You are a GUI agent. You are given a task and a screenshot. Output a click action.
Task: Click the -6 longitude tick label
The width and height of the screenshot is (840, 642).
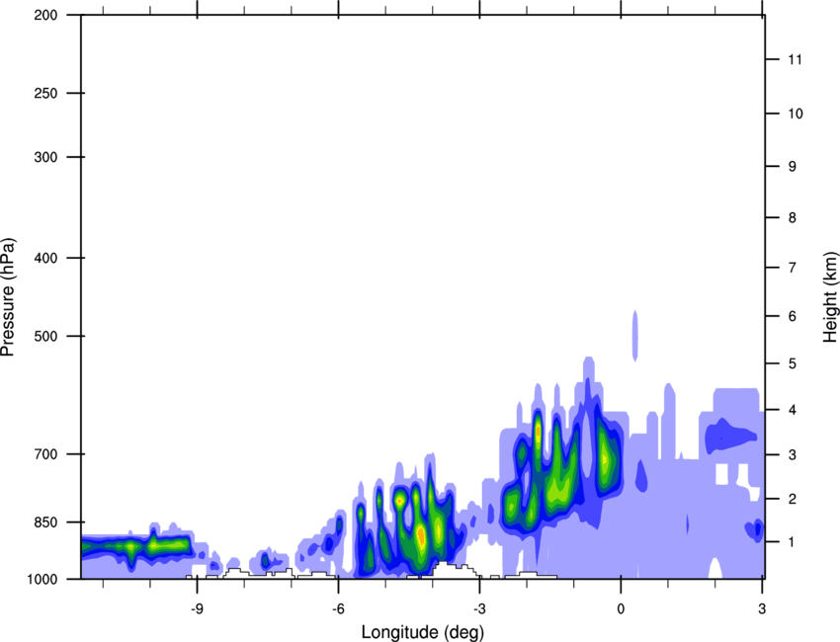338,607
